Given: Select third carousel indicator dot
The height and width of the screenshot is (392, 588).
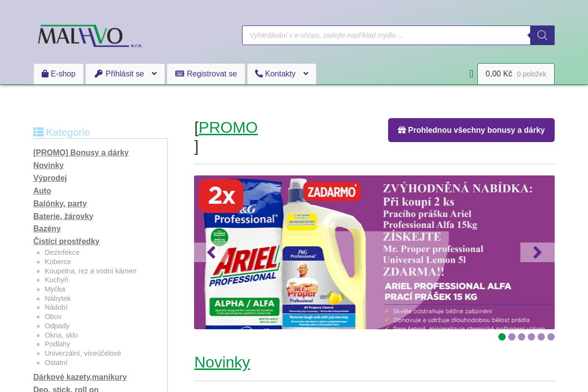Looking at the screenshot, I should 521,337.
